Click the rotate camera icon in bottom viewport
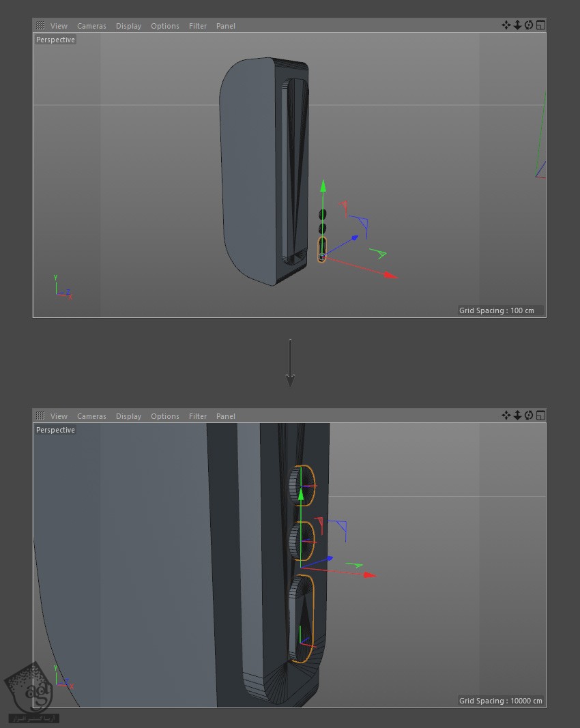This screenshot has height=728, width=580. point(529,416)
